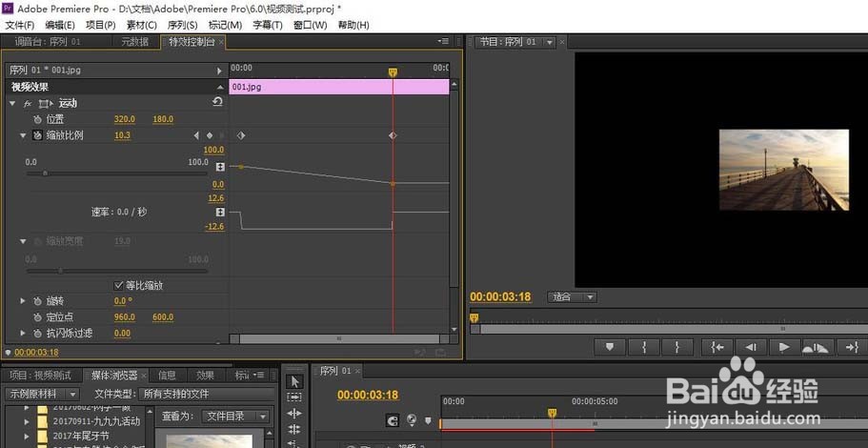Switch to 项目: 视频测试 tab
868x448 pixels.
pyautogui.click(x=40, y=376)
